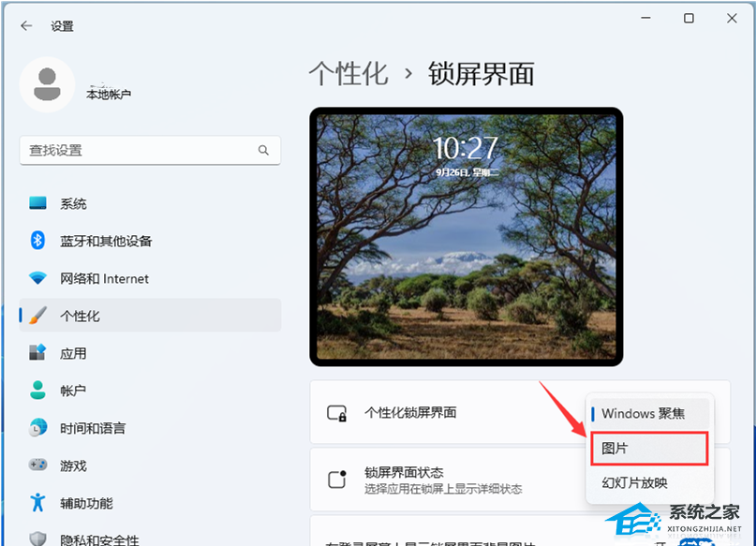Viewport: 756px width, 546px height.
Task: Click the 锁屏界面状态 status icon
Action: pos(337,480)
